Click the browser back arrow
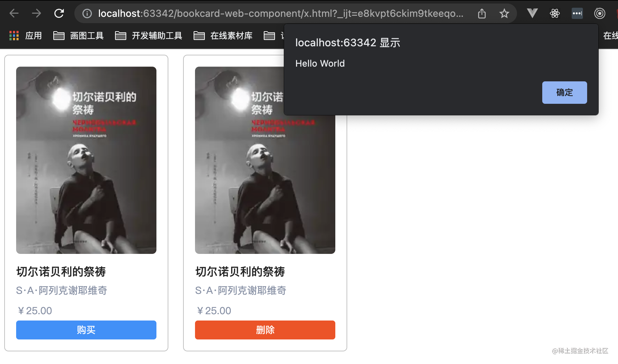Screen dimensions: 618x364 [14, 13]
